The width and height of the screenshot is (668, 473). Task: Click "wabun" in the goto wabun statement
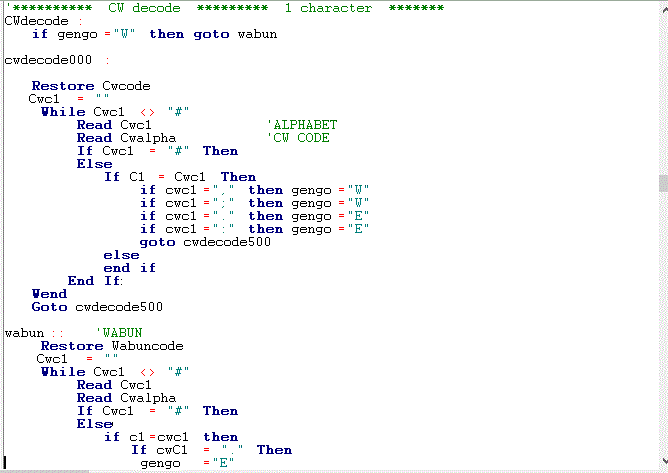tap(257, 34)
